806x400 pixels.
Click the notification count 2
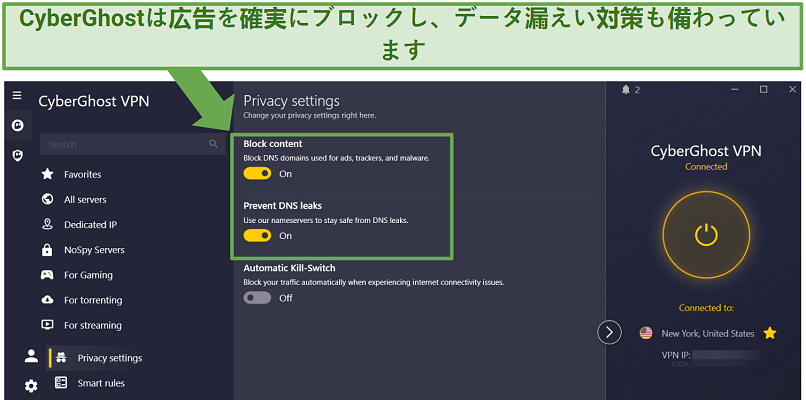tap(637, 90)
